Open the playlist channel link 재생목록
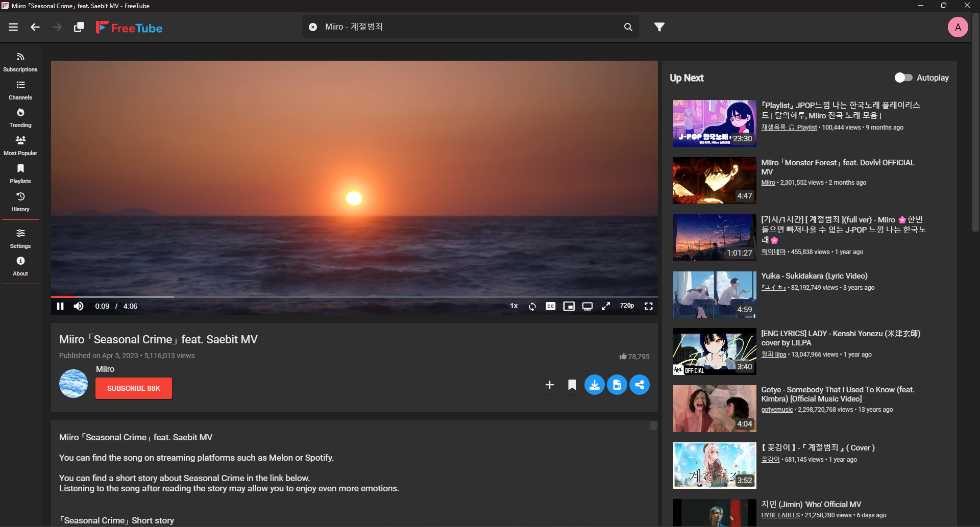Viewport: 980px width, 527px height. tap(789, 128)
